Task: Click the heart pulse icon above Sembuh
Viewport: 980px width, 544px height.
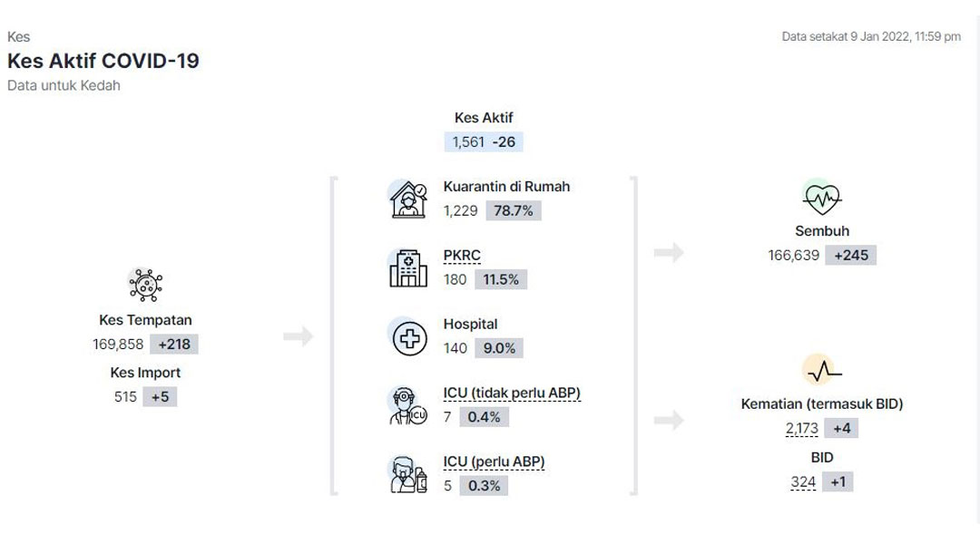Action: tap(822, 197)
